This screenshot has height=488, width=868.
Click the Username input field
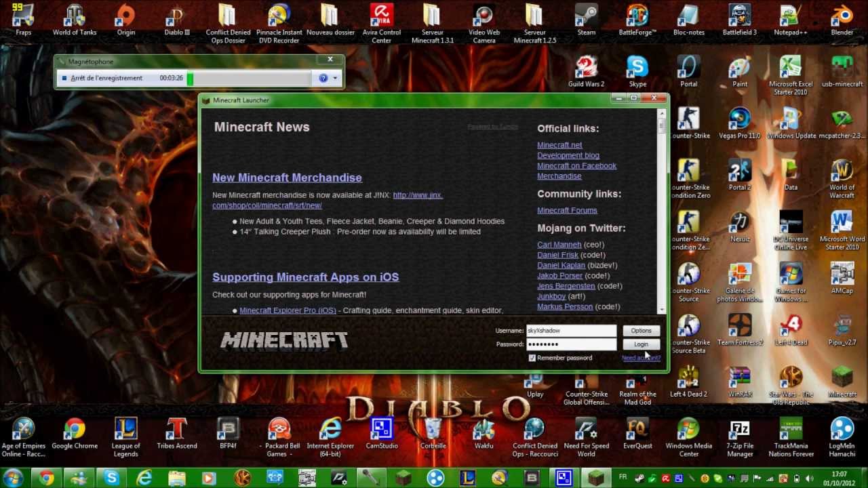(x=572, y=331)
